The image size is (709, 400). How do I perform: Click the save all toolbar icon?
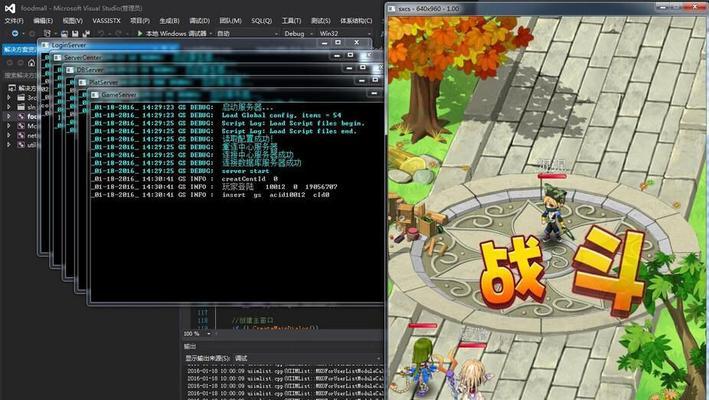86,33
